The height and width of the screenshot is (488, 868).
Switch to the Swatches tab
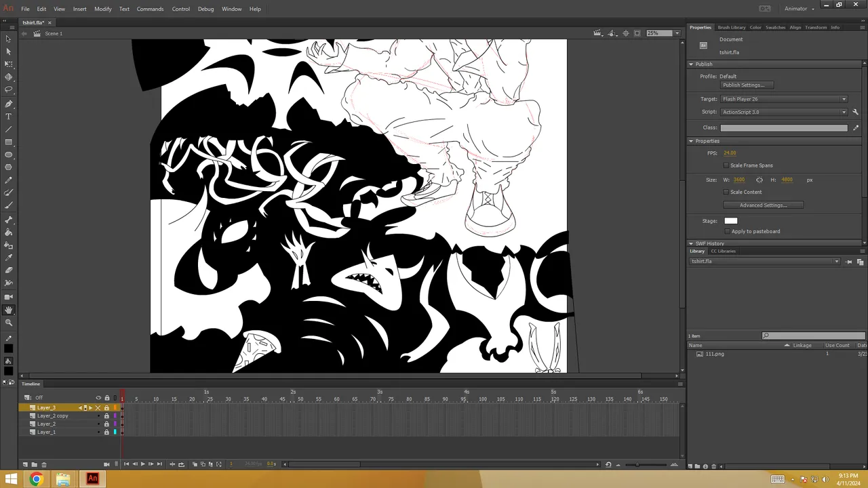[x=775, y=27]
